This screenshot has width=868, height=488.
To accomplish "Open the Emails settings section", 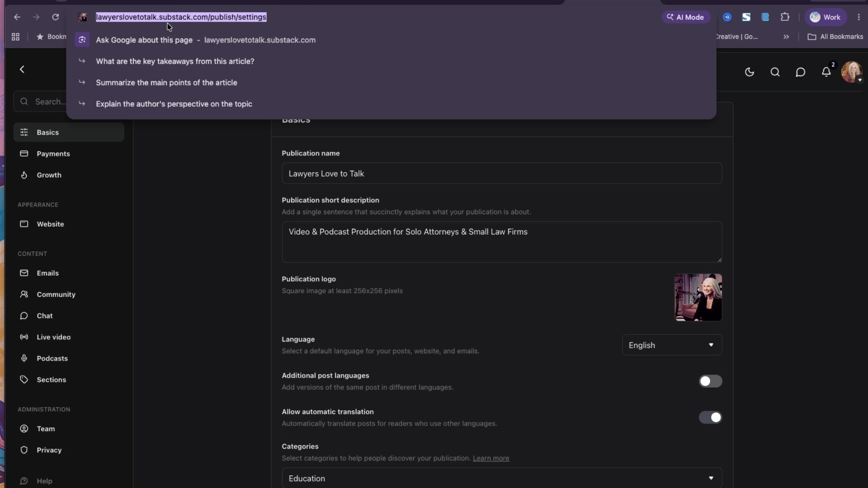I will (69, 273).
